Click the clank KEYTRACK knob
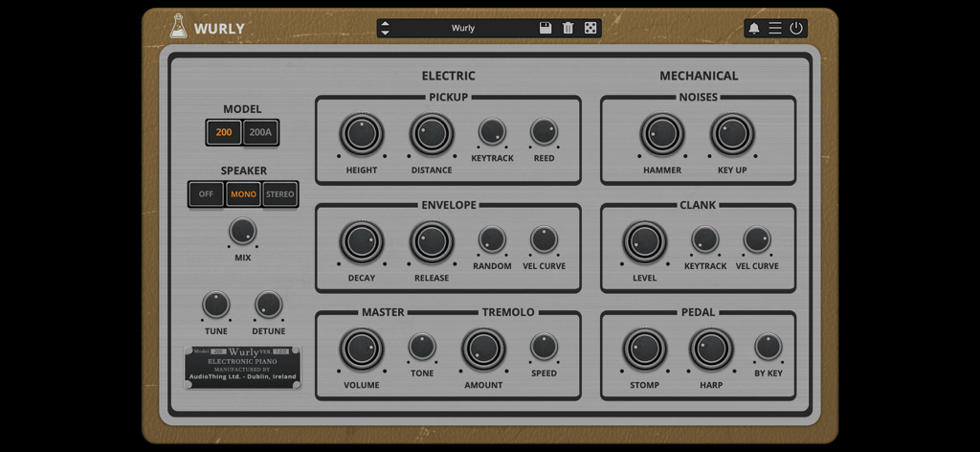The image size is (980, 452). [705, 239]
